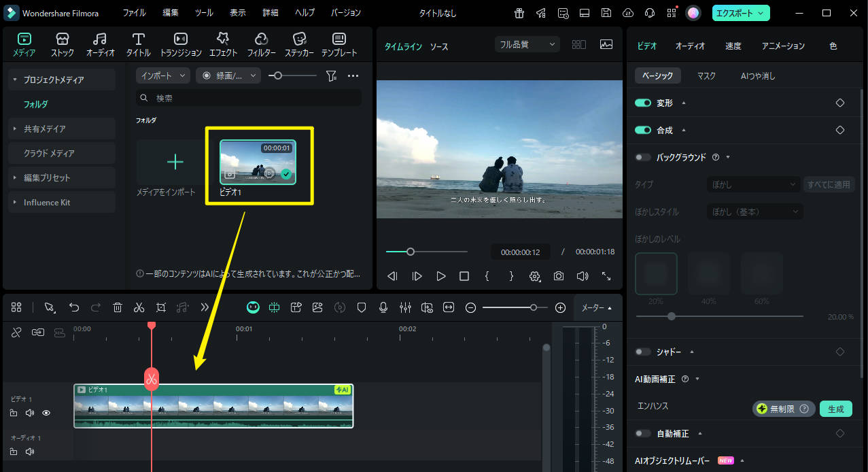Image resolution: width=868 pixels, height=472 pixels.
Task: Turn on the シャドー (Shadow) toggle
Action: pos(642,352)
